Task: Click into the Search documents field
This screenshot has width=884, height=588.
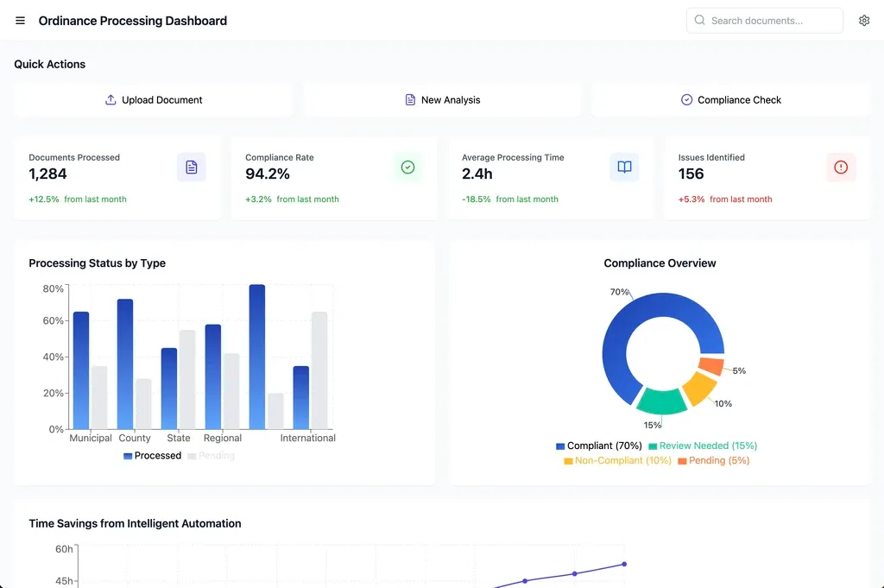Action: pyautogui.click(x=773, y=21)
